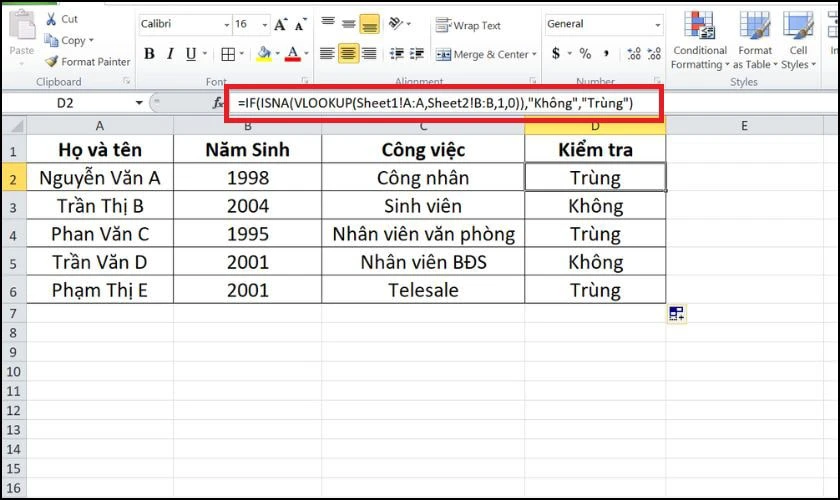Image resolution: width=840 pixels, height=500 pixels.
Task: Open Clipboard dialog launcher
Action: click(x=127, y=81)
